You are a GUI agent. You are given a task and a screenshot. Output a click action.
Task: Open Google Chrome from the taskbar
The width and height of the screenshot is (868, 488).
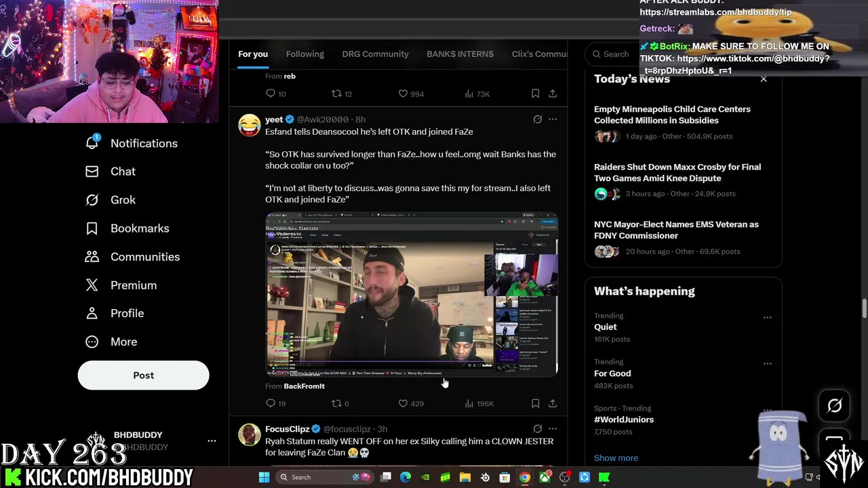click(x=525, y=477)
